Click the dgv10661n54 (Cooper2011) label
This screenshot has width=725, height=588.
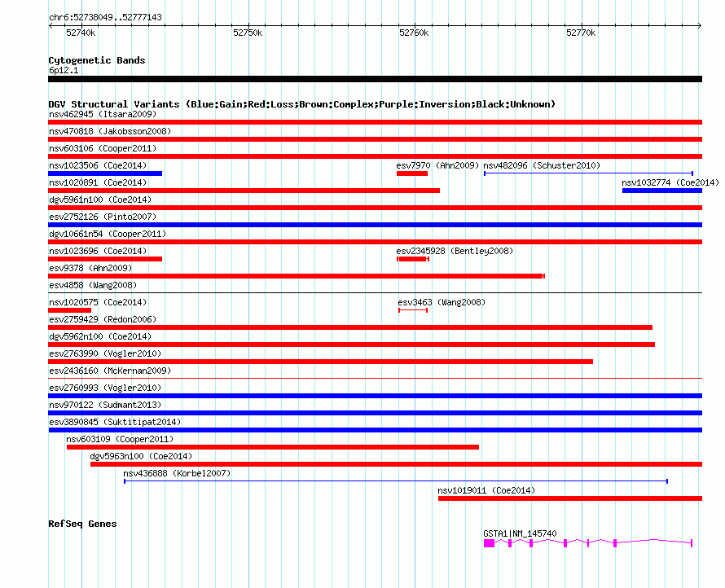point(108,234)
